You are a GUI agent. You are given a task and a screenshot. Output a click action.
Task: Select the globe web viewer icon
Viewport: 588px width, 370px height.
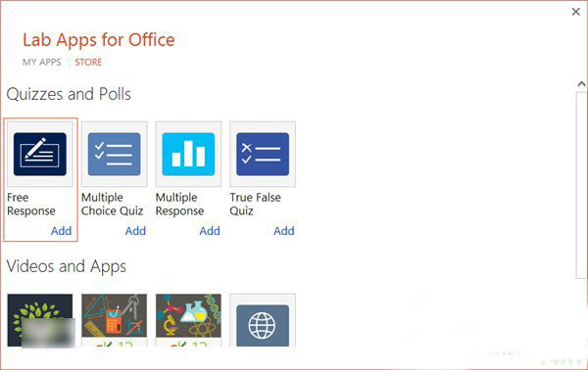coord(263,320)
